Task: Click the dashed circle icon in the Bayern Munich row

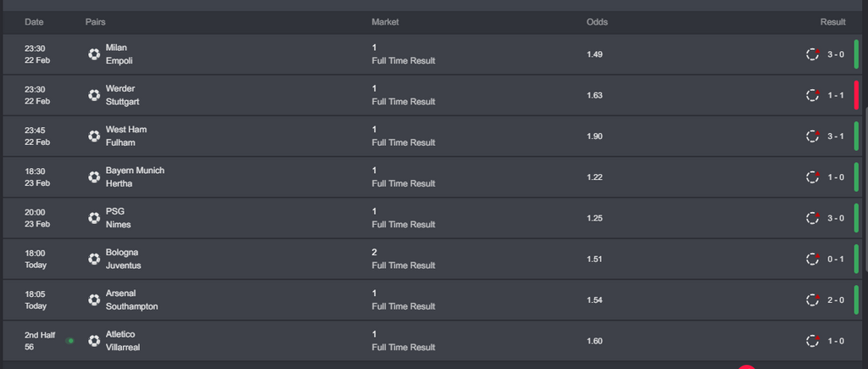Action: click(x=812, y=177)
